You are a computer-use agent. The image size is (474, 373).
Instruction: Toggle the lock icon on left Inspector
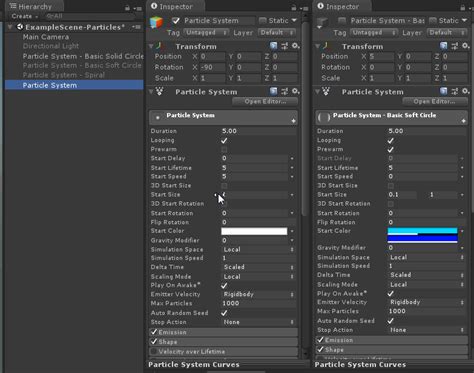pyautogui.click(x=294, y=7)
